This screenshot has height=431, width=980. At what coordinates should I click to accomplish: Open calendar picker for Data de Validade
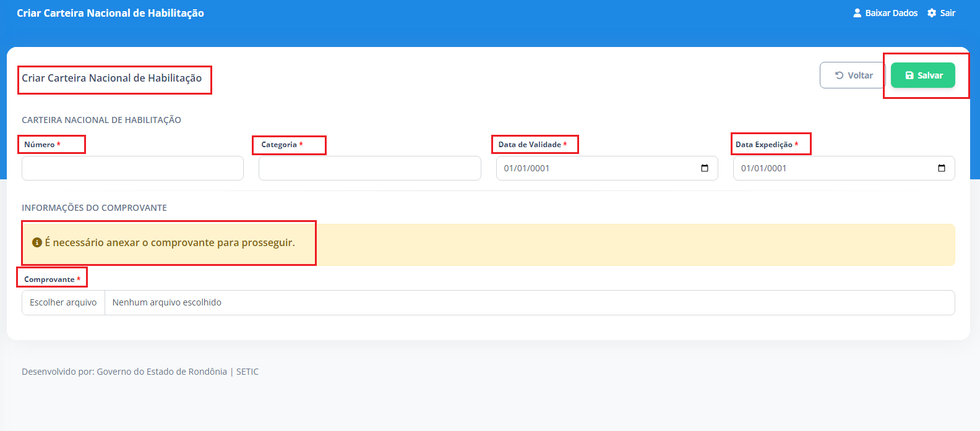pyautogui.click(x=704, y=168)
